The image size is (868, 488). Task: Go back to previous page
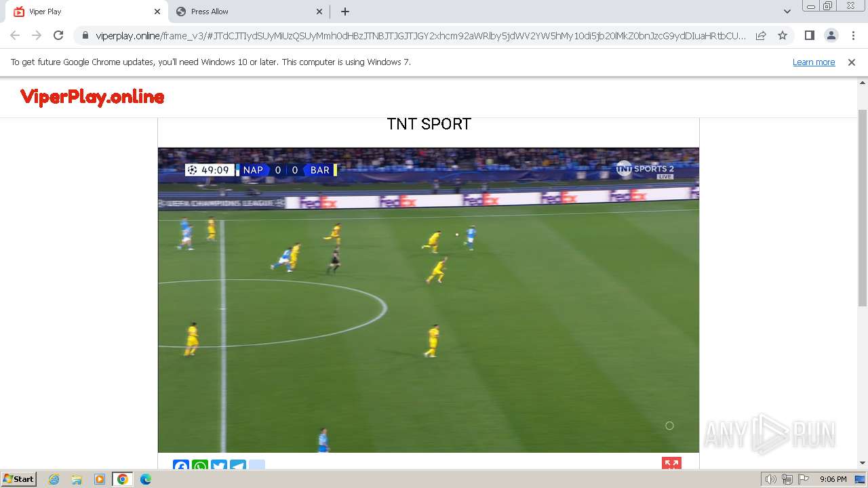point(15,35)
